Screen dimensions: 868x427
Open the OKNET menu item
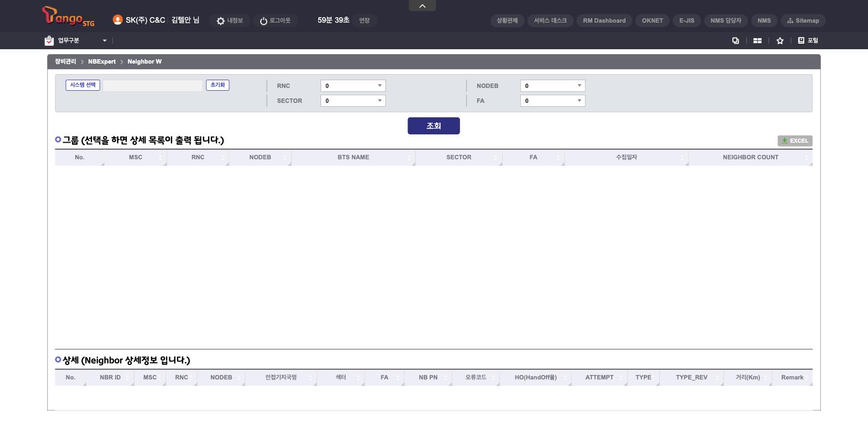click(652, 20)
